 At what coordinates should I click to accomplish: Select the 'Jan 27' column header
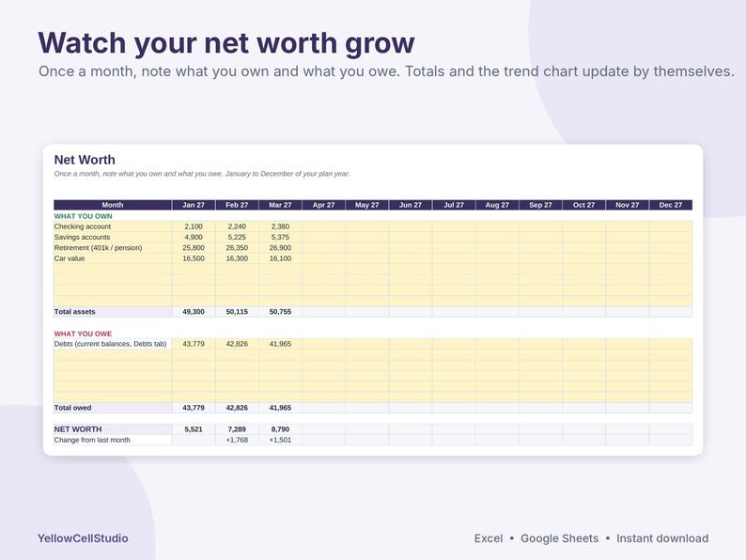point(194,205)
